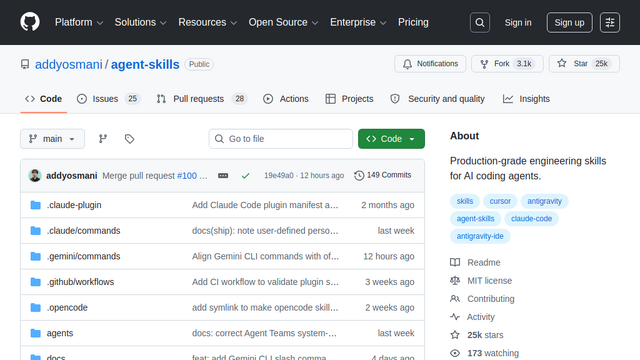Switch to the Insights tab
This screenshot has width=640, height=360.
click(527, 99)
